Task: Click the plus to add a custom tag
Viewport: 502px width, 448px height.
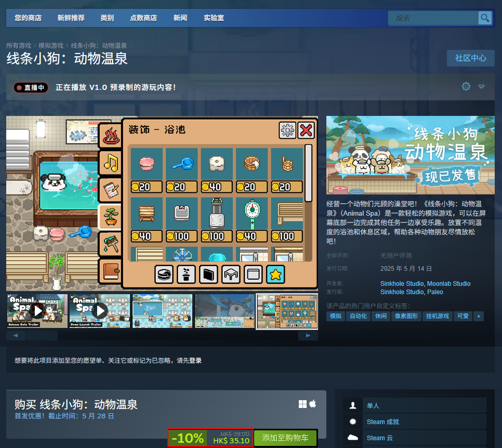Action: click(x=479, y=315)
